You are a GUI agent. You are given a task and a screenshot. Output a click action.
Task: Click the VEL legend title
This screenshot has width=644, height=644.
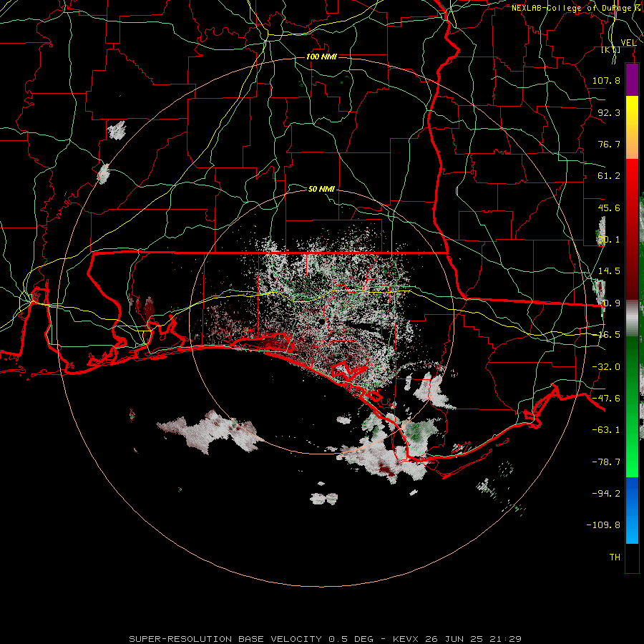628,43
